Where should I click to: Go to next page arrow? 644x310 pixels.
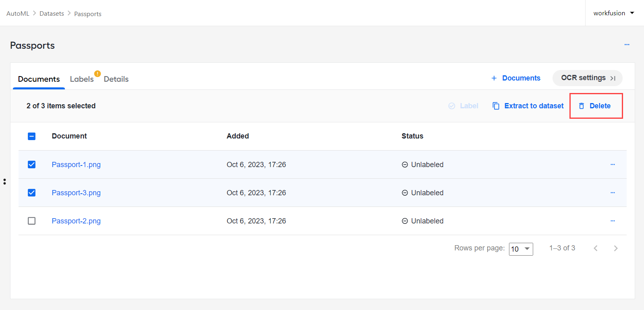[x=615, y=248]
